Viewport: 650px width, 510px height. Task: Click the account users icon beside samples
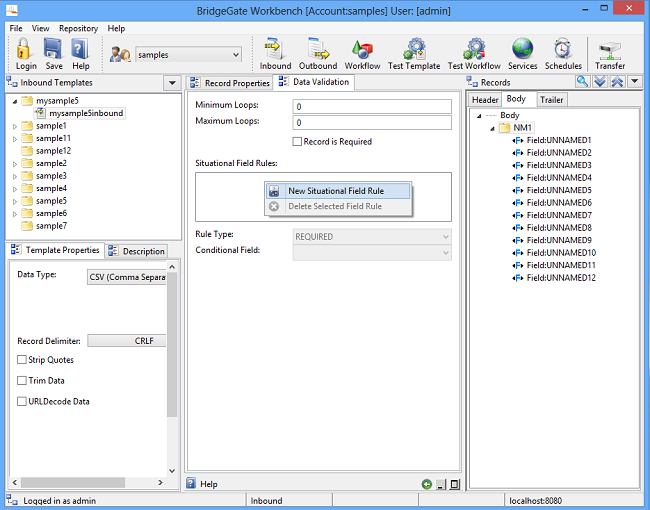pyautogui.click(x=120, y=54)
